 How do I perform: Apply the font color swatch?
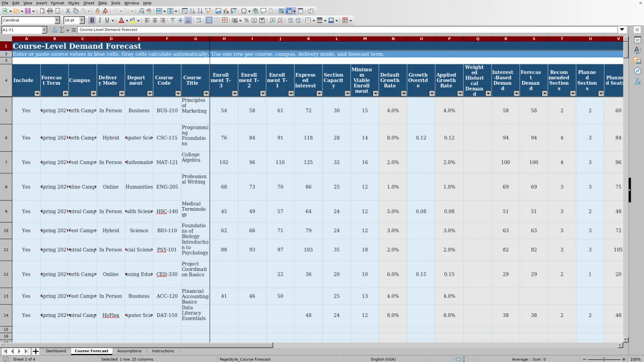[121, 20]
